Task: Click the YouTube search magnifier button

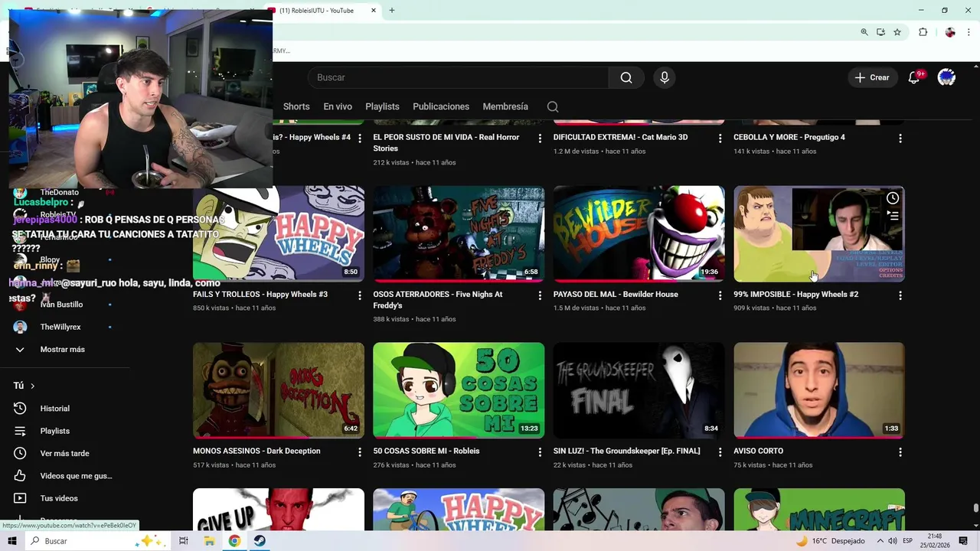Action: (626, 77)
